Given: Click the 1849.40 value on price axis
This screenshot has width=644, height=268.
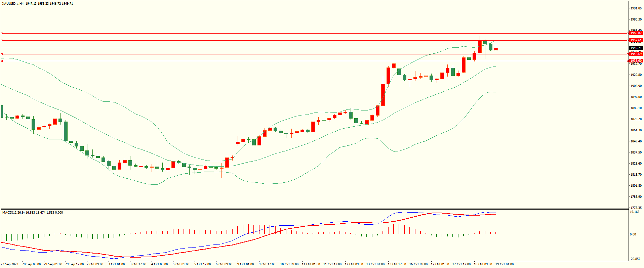Looking at the screenshot, I should point(636,141).
